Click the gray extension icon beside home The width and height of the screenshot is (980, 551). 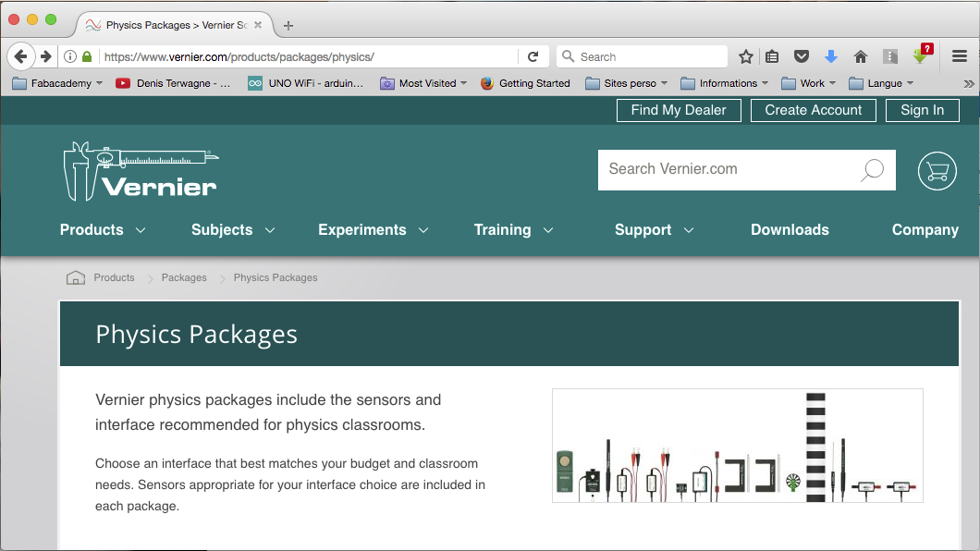click(x=890, y=56)
